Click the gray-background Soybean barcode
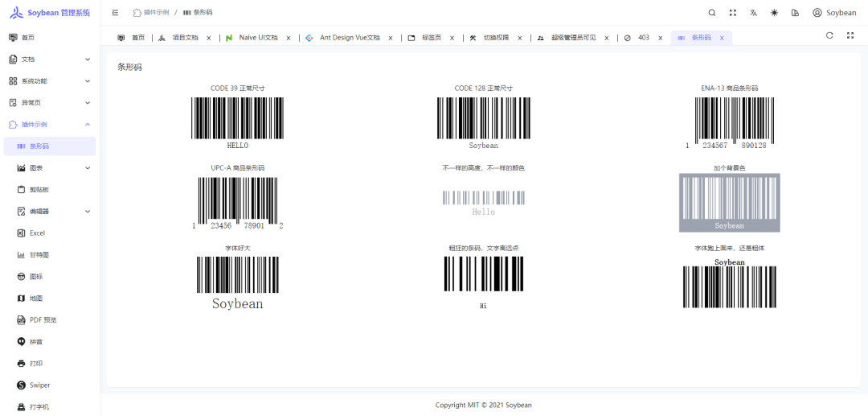 tap(730, 203)
